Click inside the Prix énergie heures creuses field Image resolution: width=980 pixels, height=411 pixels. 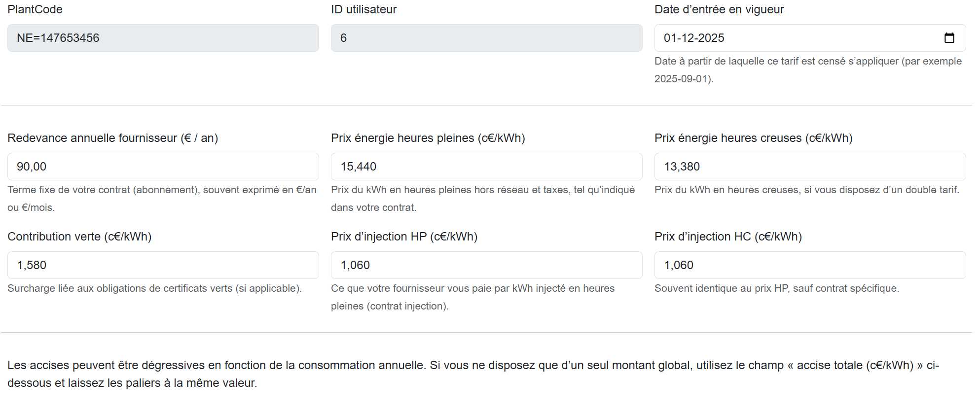[x=809, y=167]
